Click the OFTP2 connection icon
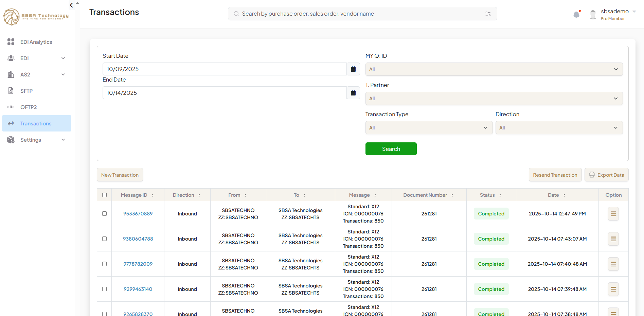The height and width of the screenshot is (316, 644). [11, 107]
